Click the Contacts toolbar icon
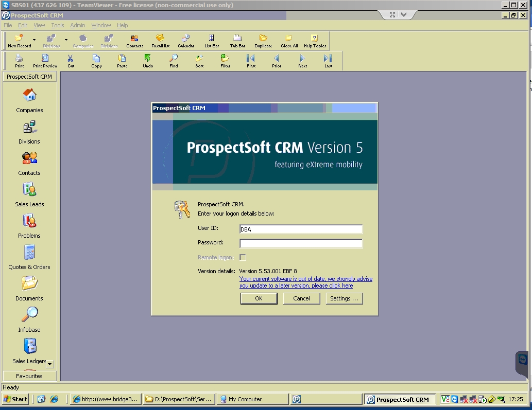This screenshot has height=410, width=532. coord(135,41)
